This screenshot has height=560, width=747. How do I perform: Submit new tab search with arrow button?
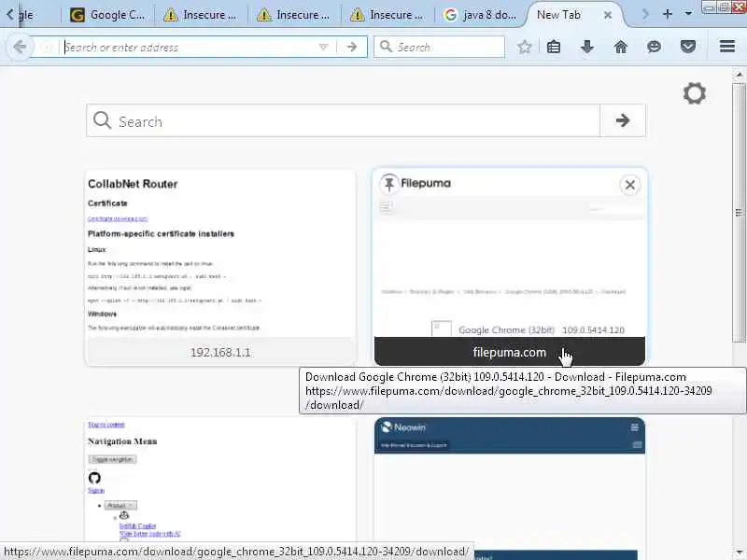click(x=623, y=120)
